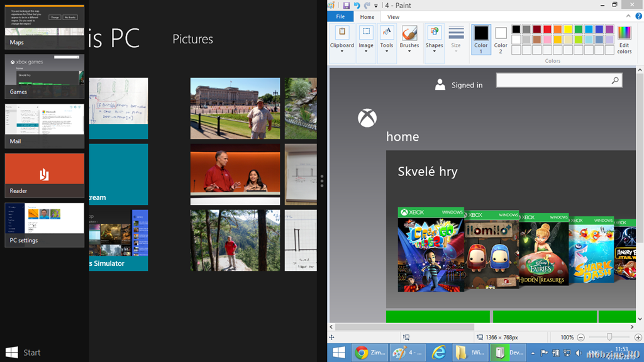
Task: Open the Customize Quick Access Toolbar arrow
Action: [x=376, y=6]
